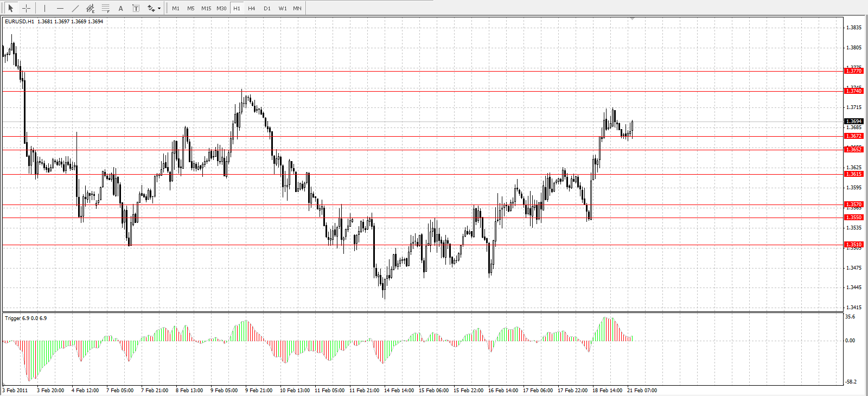868x396 pixels.
Task: Click the 1.3445 price axis value
Action: pyautogui.click(x=854, y=288)
